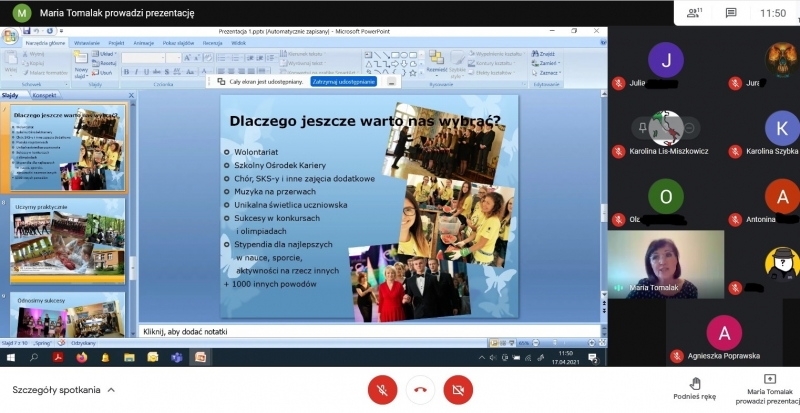Viewport: 800px width, 413px height.
Task: Pick the star shape in the shapes gallery
Action: coord(413,73)
